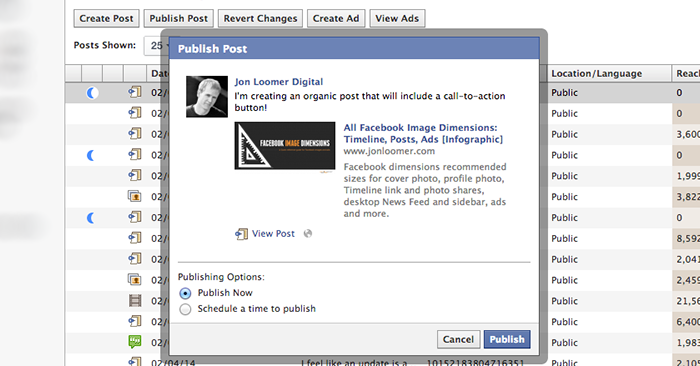The image size is (700, 366).
Task: Click the green status icon in 1,983 row
Action: click(135, 342)
